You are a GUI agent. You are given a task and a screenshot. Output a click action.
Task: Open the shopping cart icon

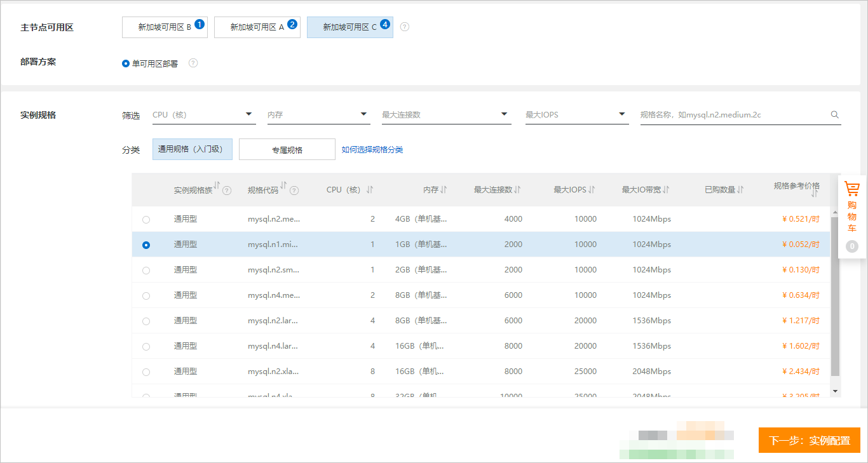(x=851, y=189)
